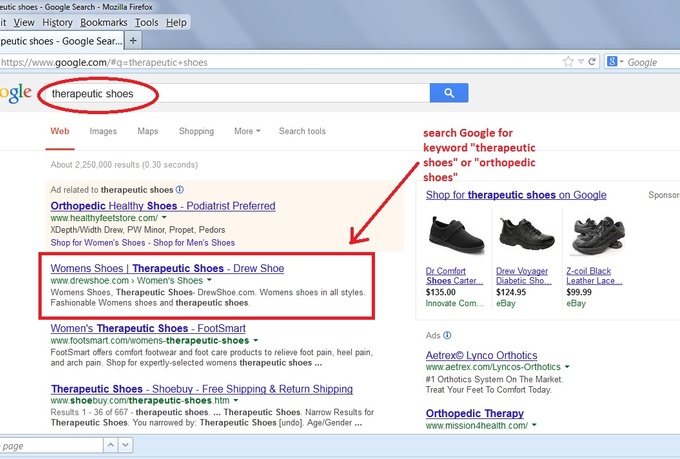Open the Bookmarks menu

pos(103,22)
